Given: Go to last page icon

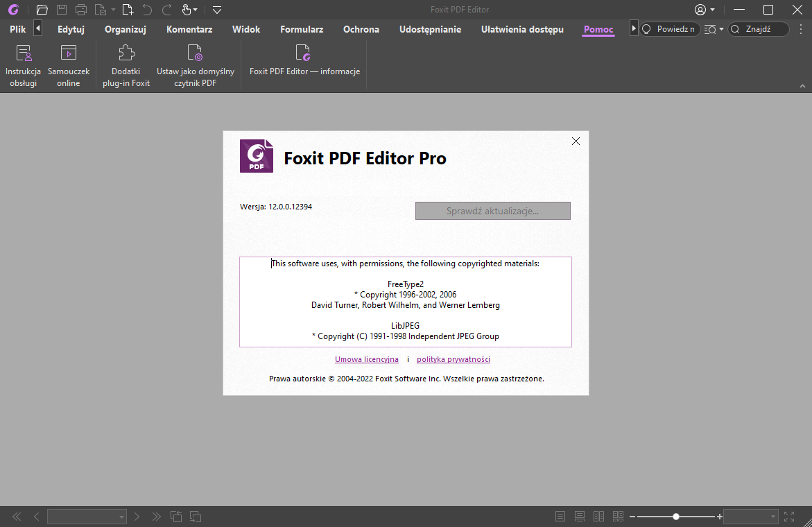Looking at the screenshot, I should point(157,516).
